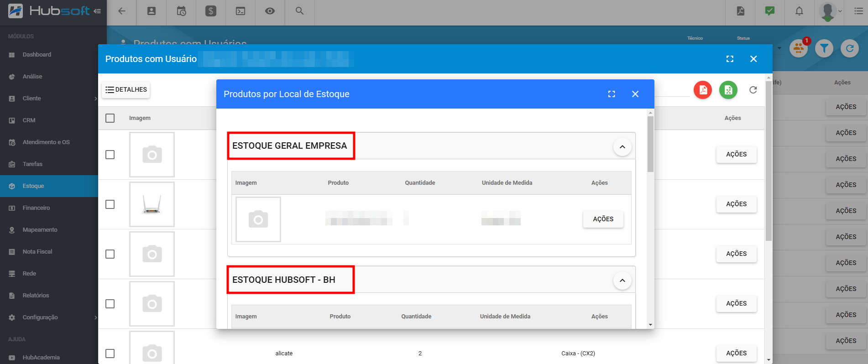The height and width of the screenshot is (364, 868).
Task: Click the Rede sidebar icon
Action: (x=12, y=274)
